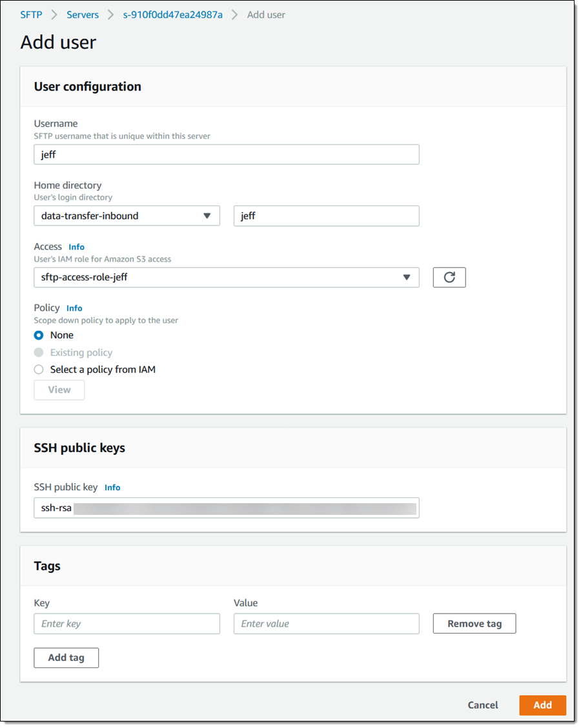Open server s-910f0dd47ea24987a breadcrumb link
The width and height of the screenshot is (581, 728).
(x=172, y=14)
